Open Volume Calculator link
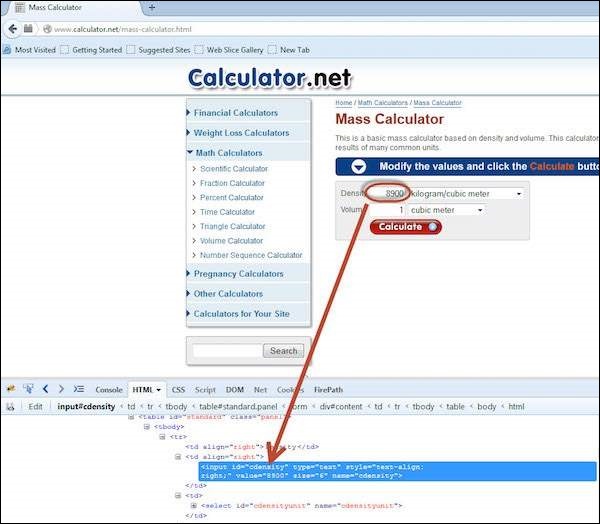Image resolution: width=600 pixels, height=524 pixels. click(232, 241)
